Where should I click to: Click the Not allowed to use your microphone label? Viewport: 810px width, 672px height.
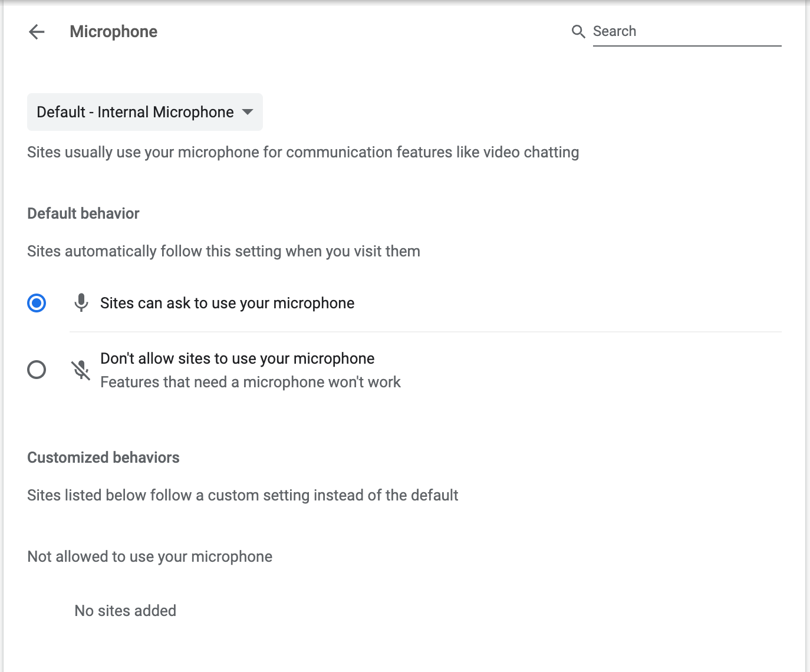150,556
